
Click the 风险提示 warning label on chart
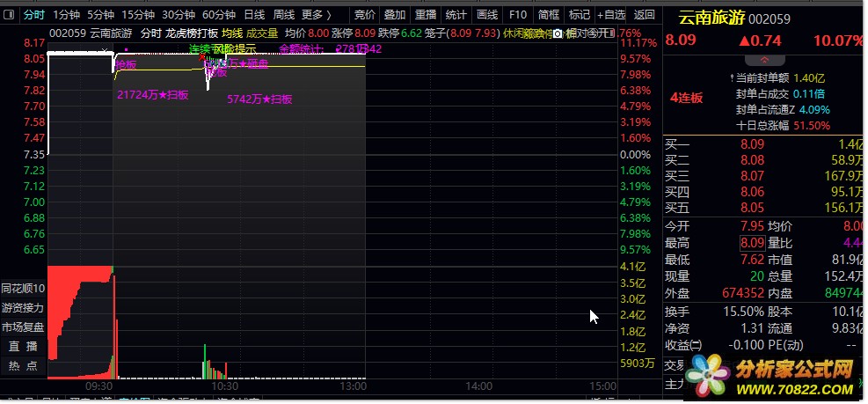[x=236, y=49]
